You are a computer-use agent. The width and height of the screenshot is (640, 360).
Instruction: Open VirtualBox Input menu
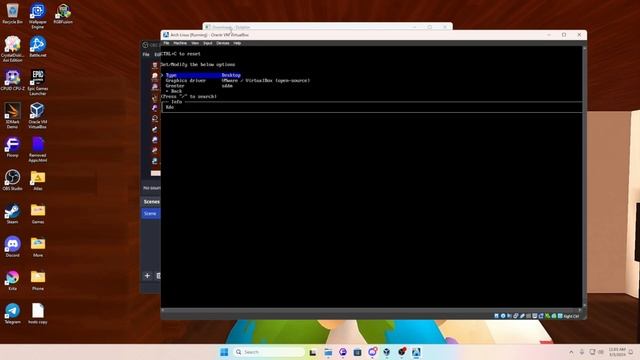pyautogui.click(x=208, y=43)
